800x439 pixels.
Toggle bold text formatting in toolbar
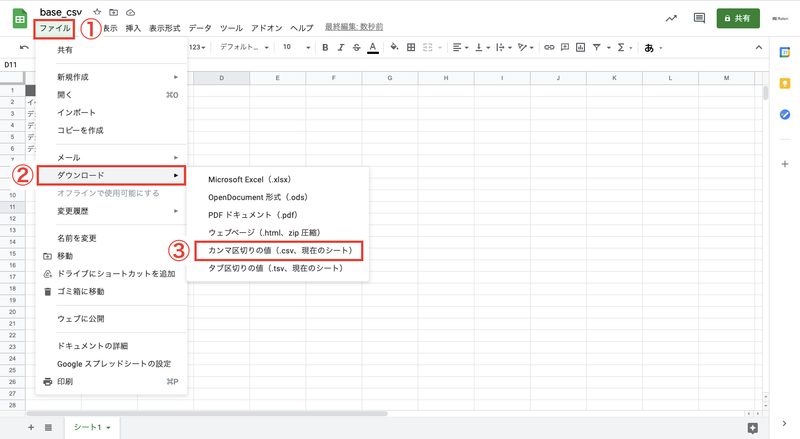point(325,47)
